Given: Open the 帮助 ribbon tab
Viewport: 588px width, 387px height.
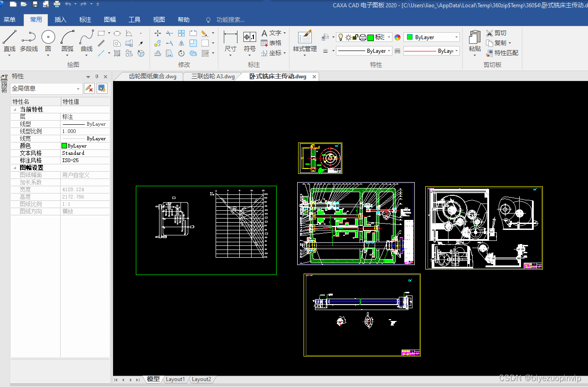Looking at the screenshot, I should pos(184,20).
